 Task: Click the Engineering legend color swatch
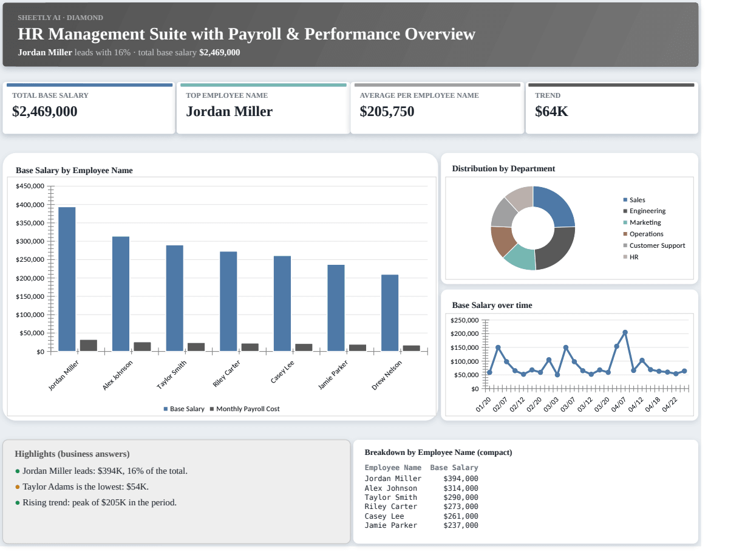click(625, 211)
